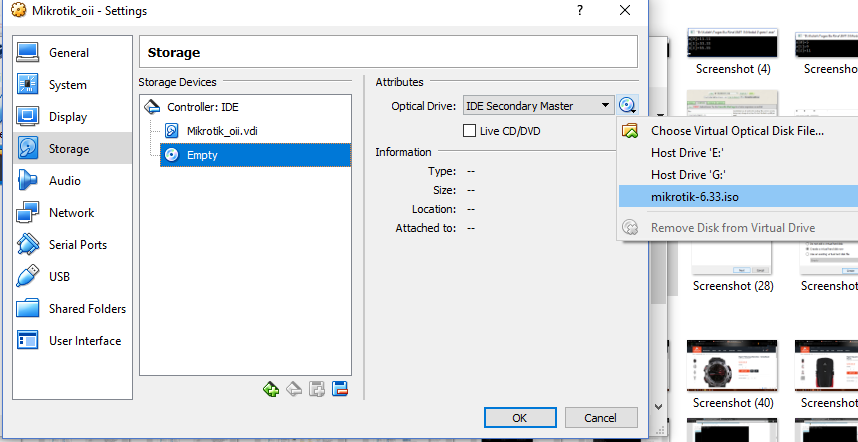Select Host Drive 'E:' menu item

pos(737,153)
